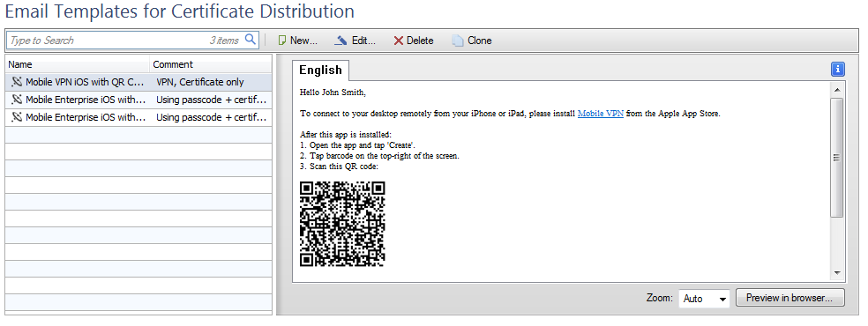Switch to the English tab
Image resolution: width=868 pixels, height=326 pixels.
[320, 70]
